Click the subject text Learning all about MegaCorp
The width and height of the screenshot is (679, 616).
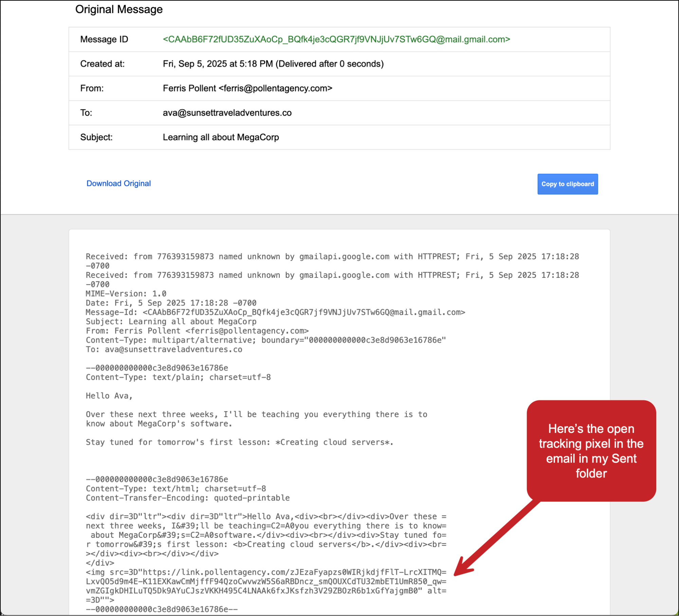pyautogui.click(x=221, y=137)
